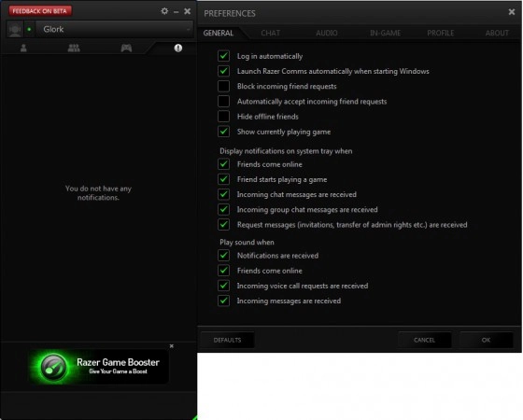The image size is (523, 420).
Task: Disable Log in automatically
Action: [x=224, y=56]
